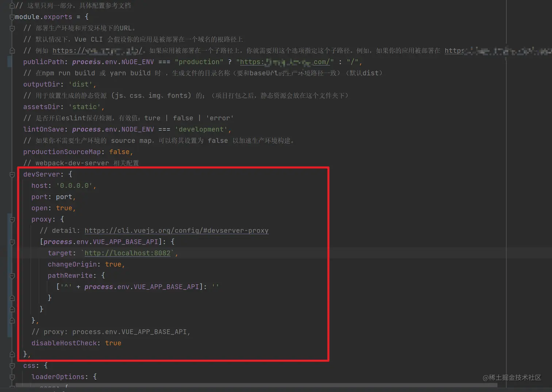The image size is (552, 392).
Task: Click the host property name
Action: (x=39, y=186)
